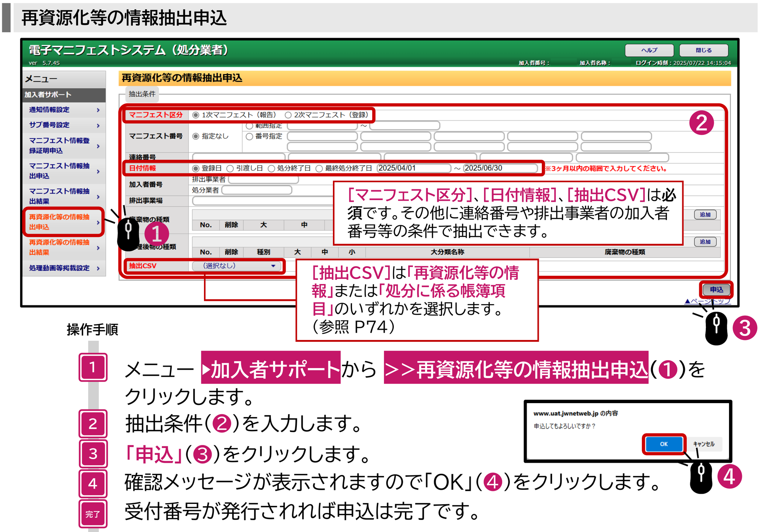Open the ヘルプ help button
Image resolution: width=761 pixels, height=532 pixels.
(x=649, y=50)
